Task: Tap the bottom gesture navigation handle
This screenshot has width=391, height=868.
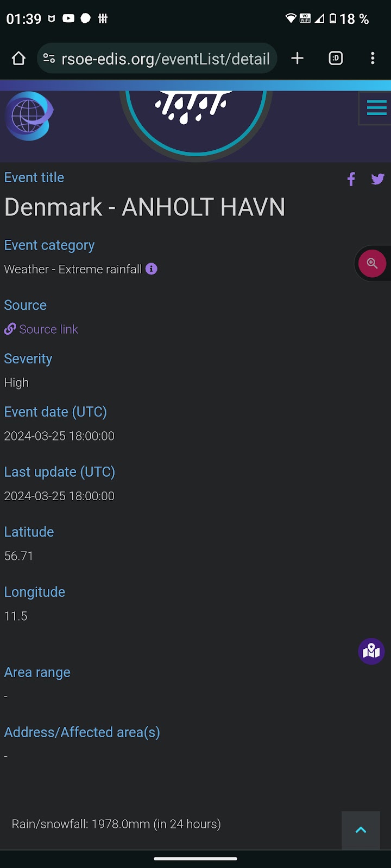Action: [195, 859]
